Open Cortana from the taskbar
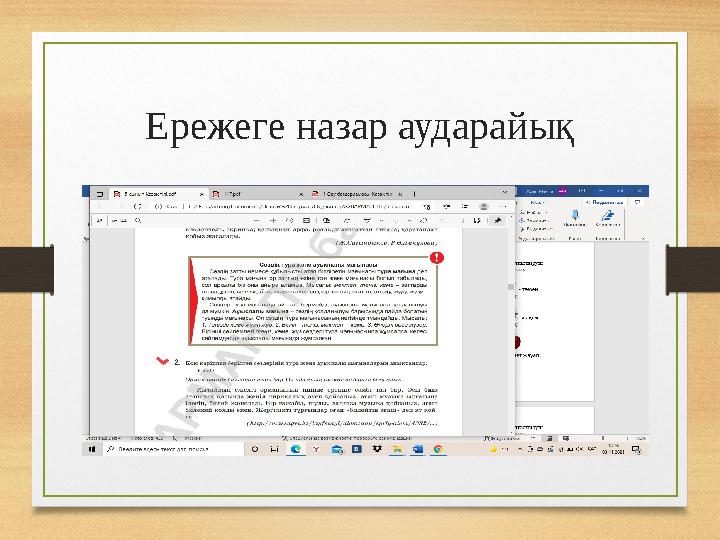This screenshot has width=720, height=540. click(x=255, y=449)
